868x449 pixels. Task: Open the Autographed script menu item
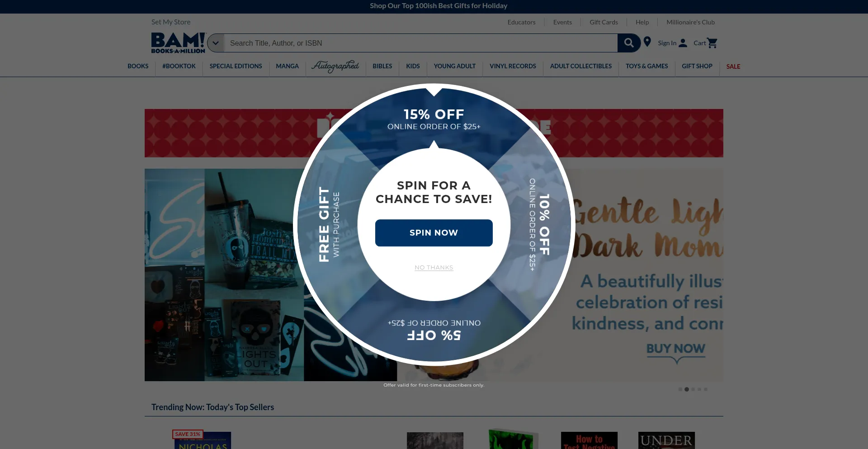click(x=335, y=66)
